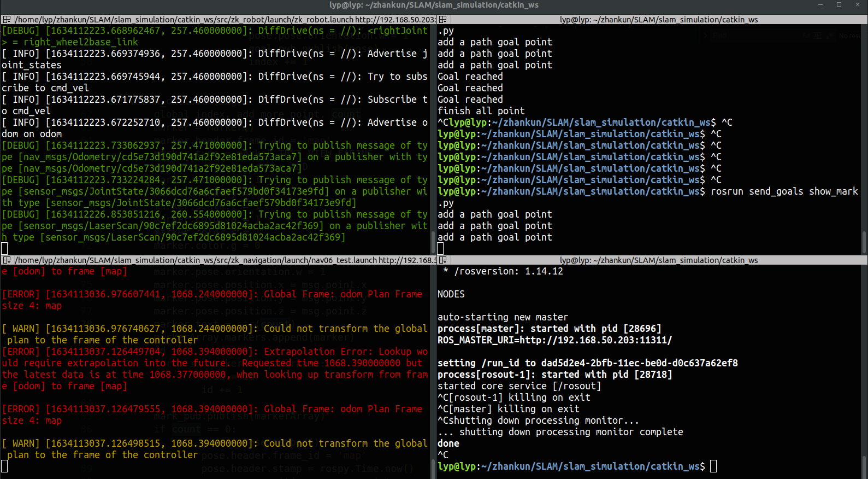Click '^C[master] killing on exit' line

click(x=508, y=409)
